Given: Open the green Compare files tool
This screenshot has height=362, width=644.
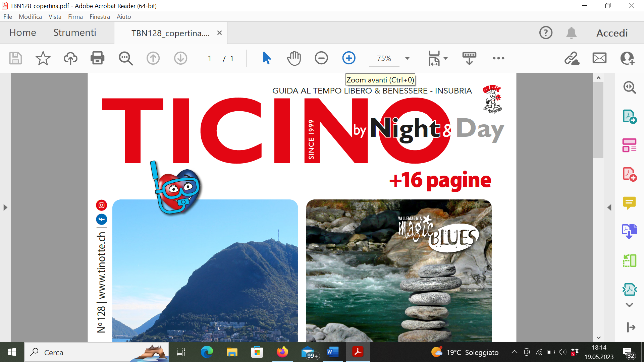Looking at the screenshot, I should point(629,260).
